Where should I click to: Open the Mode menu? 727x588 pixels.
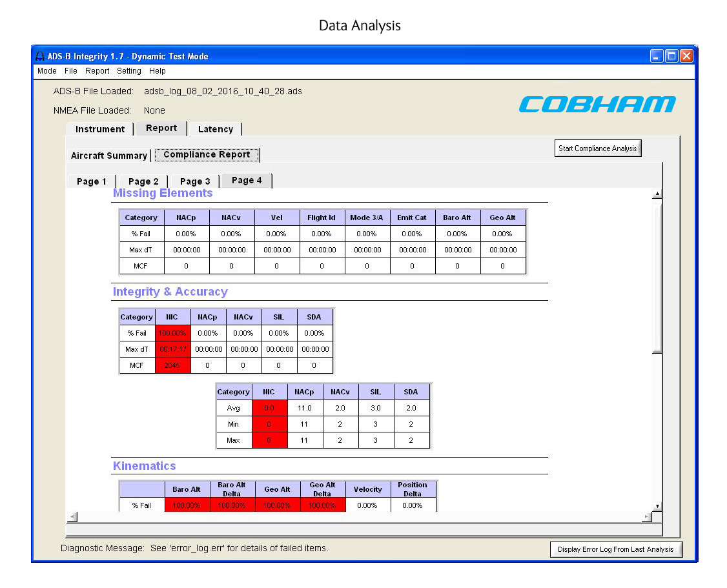pyautogui.click(x=46, y=71)
